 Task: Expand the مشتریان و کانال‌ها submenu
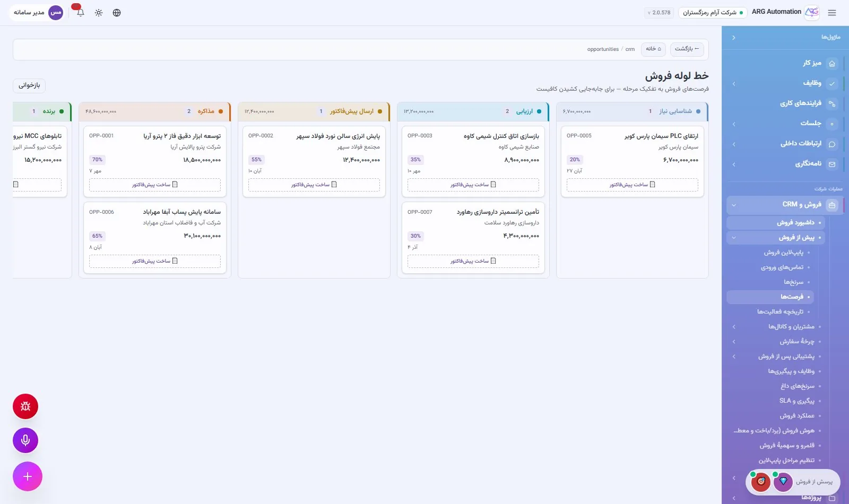(x=733, y=327)
